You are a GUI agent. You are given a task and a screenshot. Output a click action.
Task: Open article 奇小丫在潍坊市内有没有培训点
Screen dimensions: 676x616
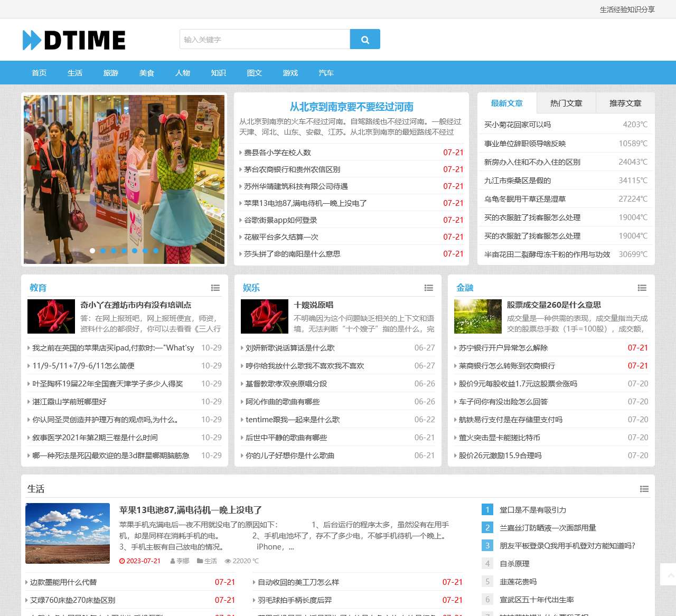tap(136, 305)
